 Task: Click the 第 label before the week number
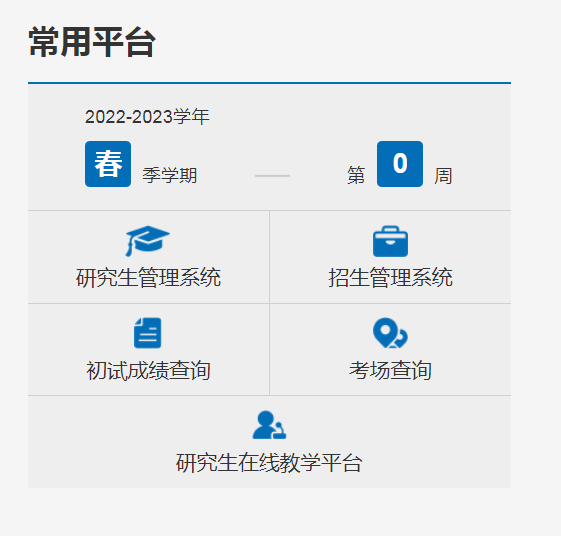click(356, 175)
